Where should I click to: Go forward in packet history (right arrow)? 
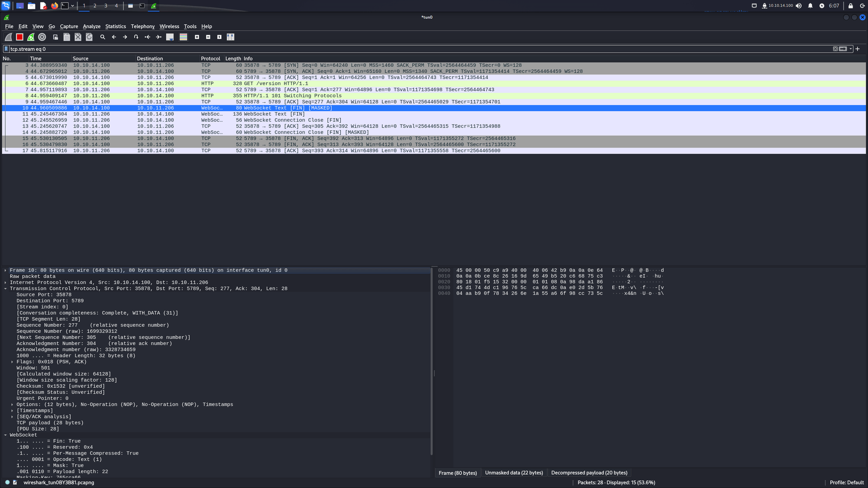[125, 37]
